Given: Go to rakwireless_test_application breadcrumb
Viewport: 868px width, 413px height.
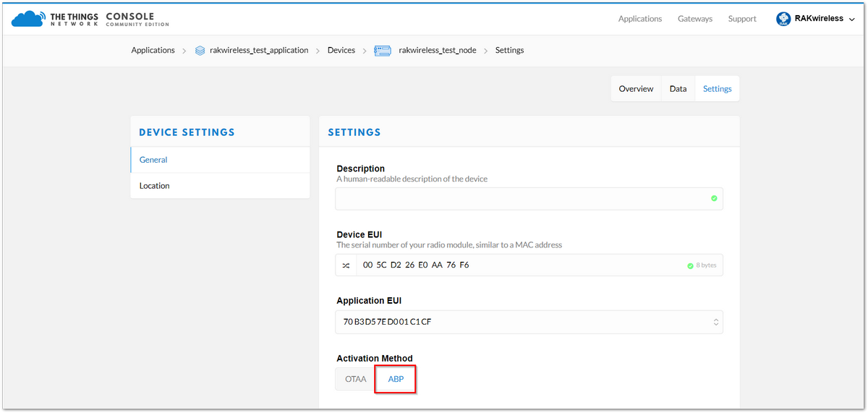Looking at the screenshot, I should click(259, 51).
